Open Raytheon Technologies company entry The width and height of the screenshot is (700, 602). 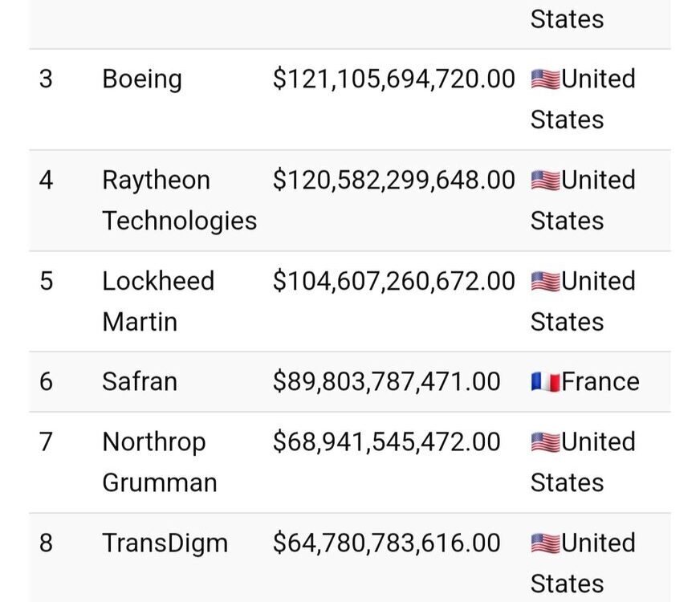pos(180,201)
